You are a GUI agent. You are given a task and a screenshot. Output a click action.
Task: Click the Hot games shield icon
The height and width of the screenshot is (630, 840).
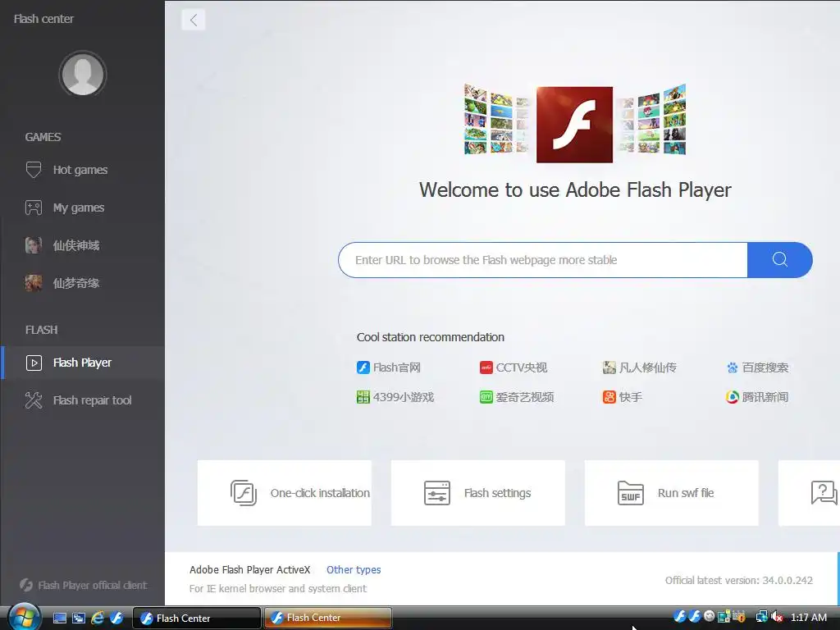click(x=33, y=170)
